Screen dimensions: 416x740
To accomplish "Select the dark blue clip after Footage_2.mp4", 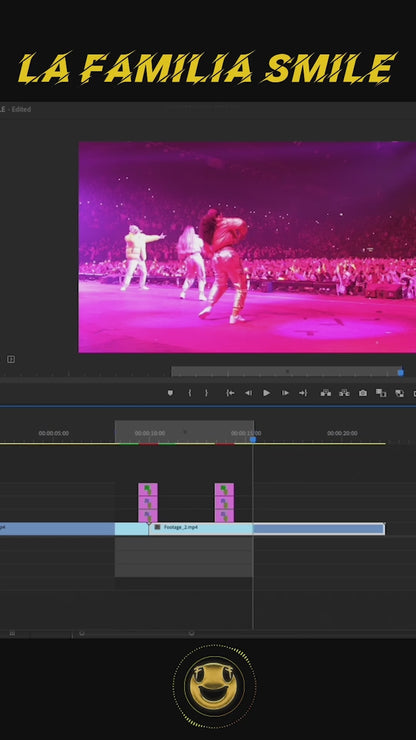I will point(319,528).
